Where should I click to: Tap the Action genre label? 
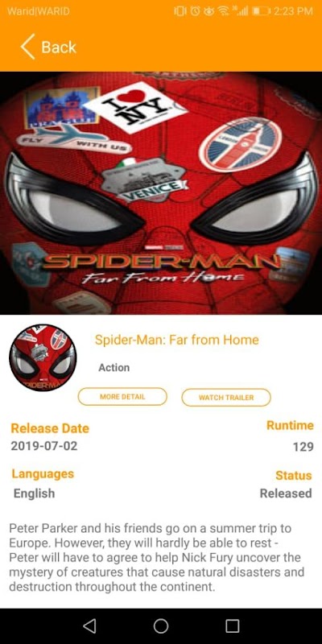point(114,368)
